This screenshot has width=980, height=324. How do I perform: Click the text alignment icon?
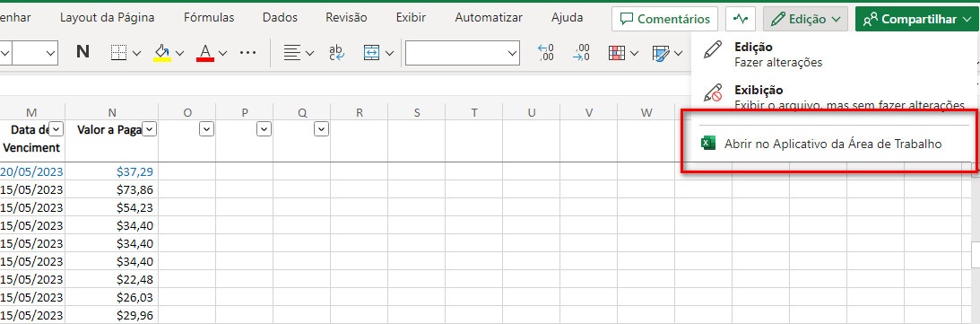tap(291, 53)
